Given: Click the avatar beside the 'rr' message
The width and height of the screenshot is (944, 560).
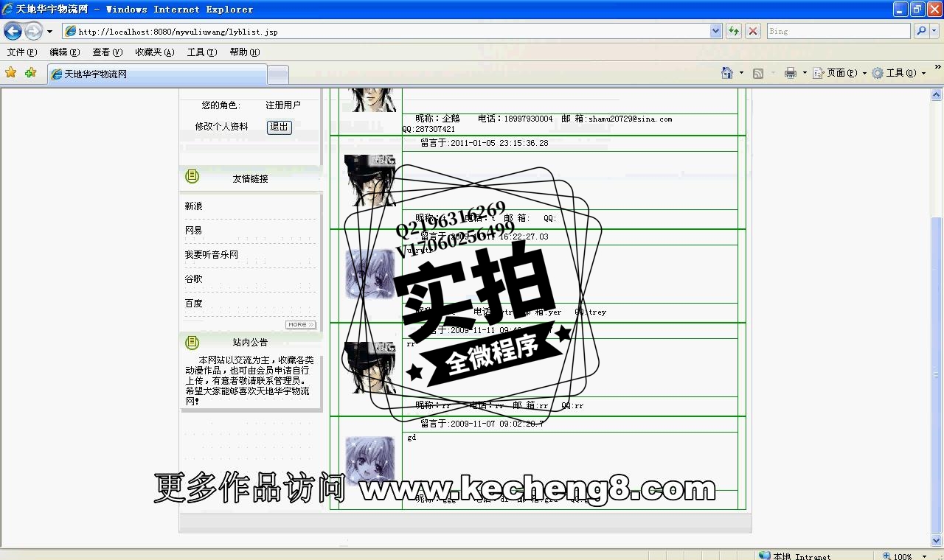Looking at the screenshot, I should click(370, 368).
